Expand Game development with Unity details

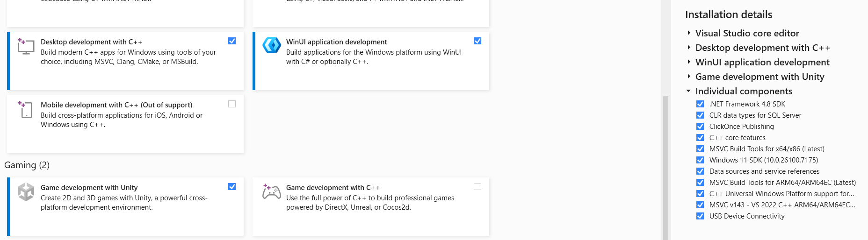689,77
